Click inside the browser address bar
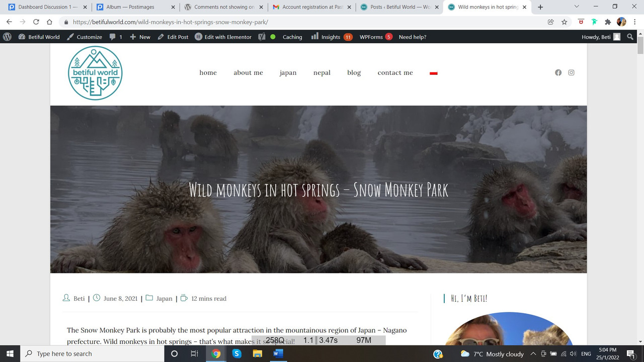The height and width of the screenshot is (362, 644). point(201,22)
